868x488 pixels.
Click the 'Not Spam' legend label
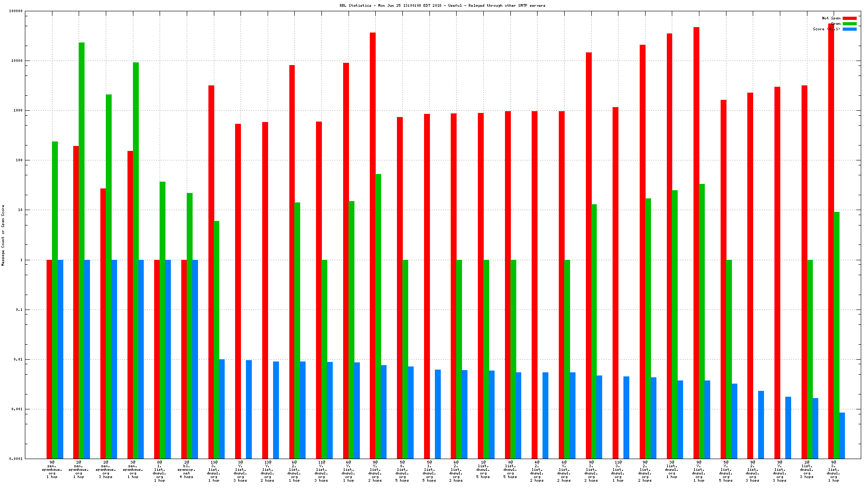[x=831, y=19]
